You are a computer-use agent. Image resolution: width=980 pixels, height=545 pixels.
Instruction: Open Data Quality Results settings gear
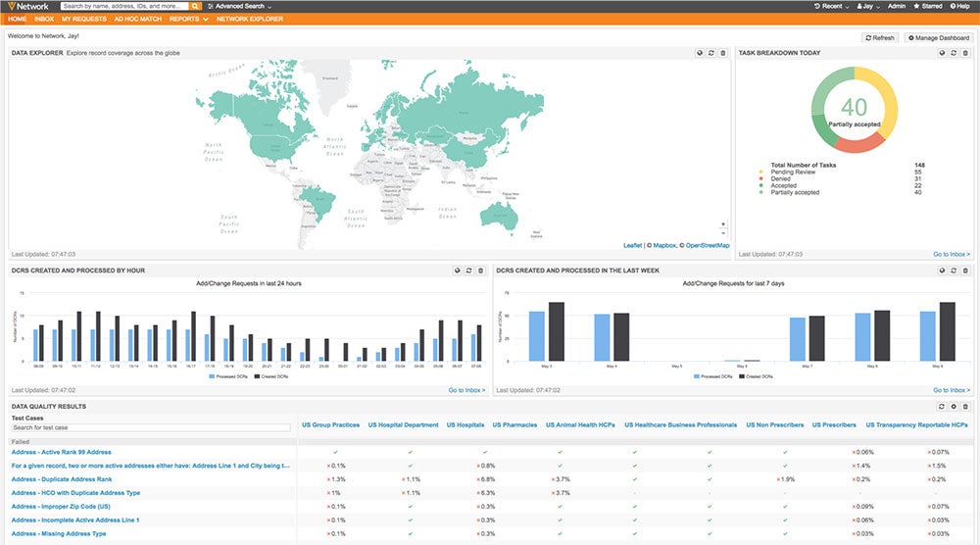pyautogui.click(x=954, y=406)
